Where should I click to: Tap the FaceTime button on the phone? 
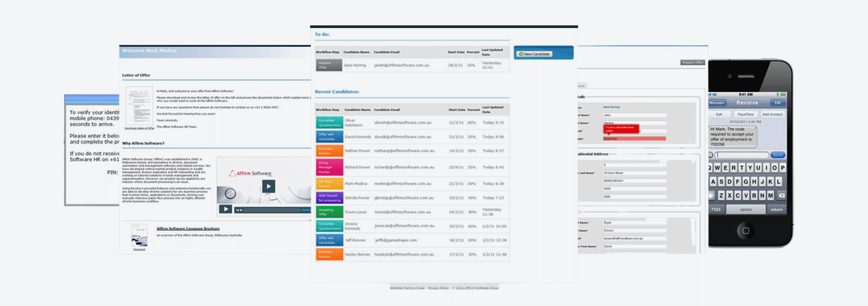click(745, 114)
